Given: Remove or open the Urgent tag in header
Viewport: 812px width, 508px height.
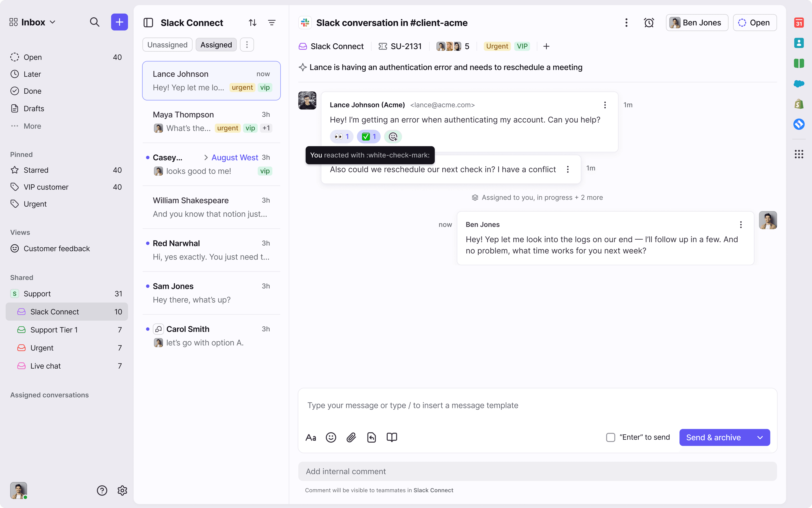Looking at the screenshot, I should click(497, 46).
